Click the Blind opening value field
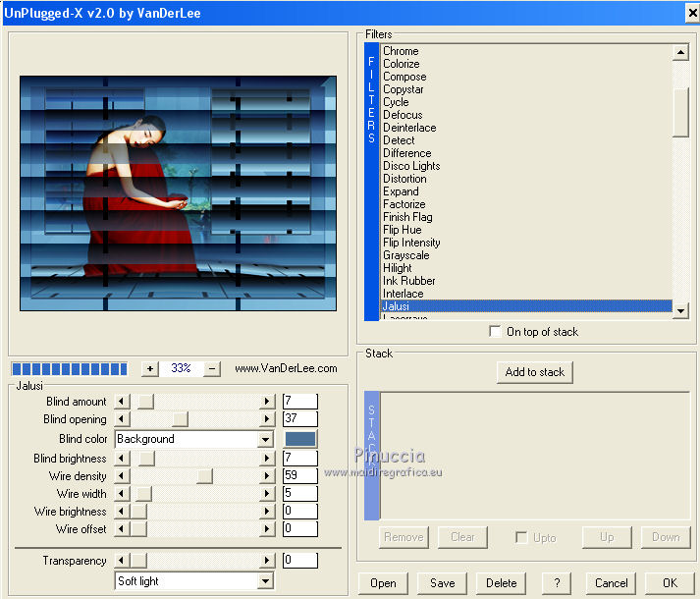 coord(300,418)
